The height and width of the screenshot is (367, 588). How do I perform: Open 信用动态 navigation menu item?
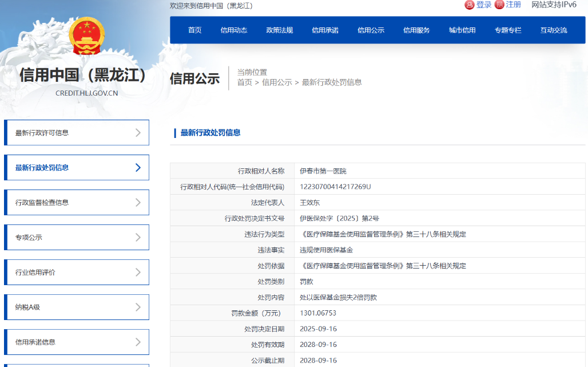(x=234, y=30)
